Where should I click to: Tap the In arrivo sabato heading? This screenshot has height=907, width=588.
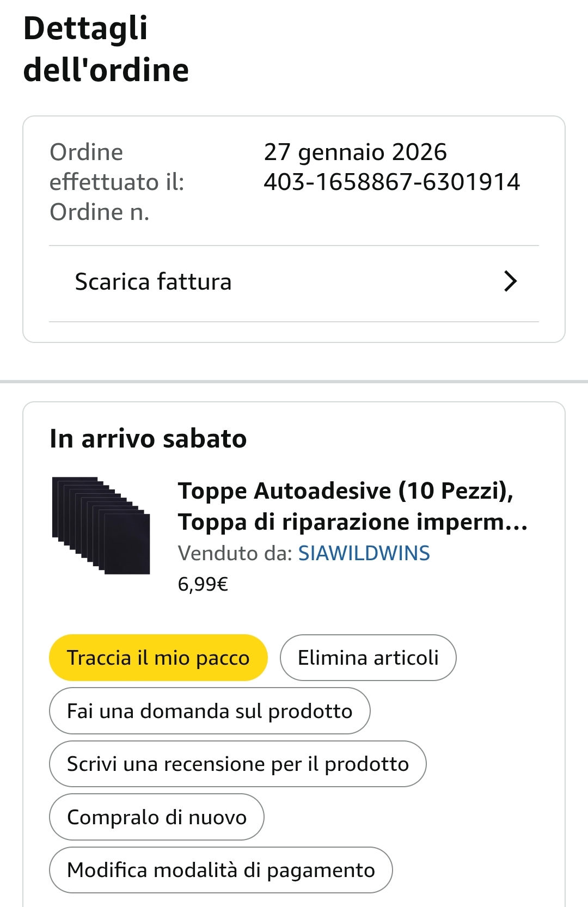(x=148, y=439)
